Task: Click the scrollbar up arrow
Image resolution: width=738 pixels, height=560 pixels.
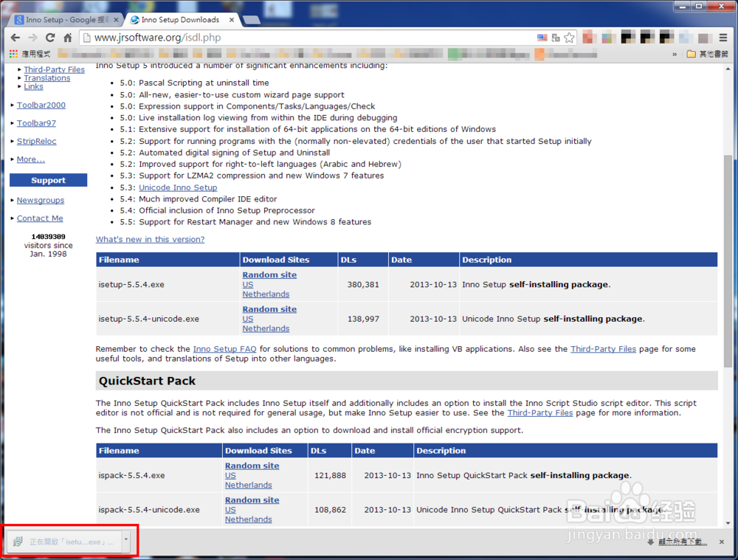Action: coord(728,69)
